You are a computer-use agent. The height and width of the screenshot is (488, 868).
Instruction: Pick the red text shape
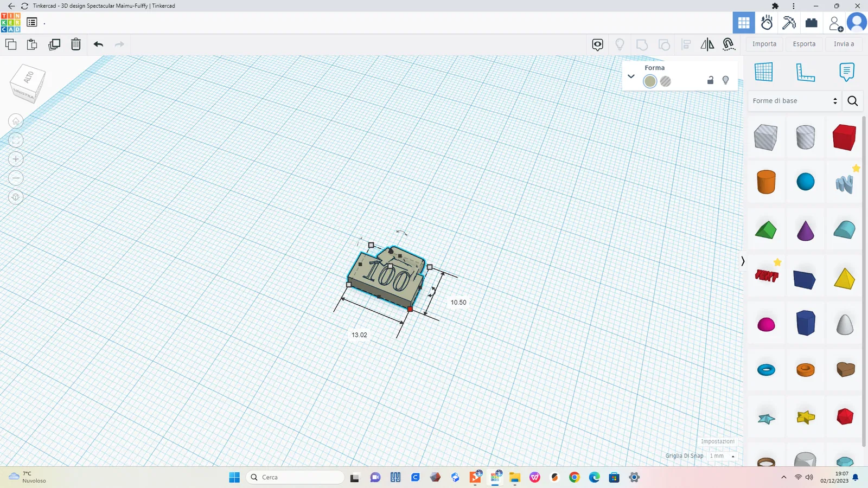pos(767,276)
